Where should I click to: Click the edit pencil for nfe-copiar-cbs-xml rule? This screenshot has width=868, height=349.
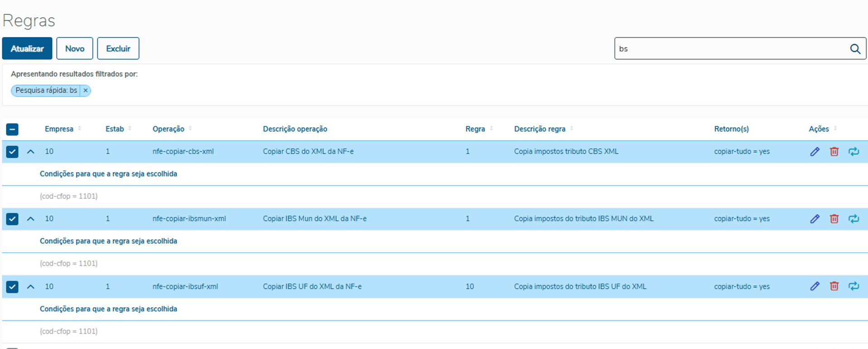tap(815, 152)
